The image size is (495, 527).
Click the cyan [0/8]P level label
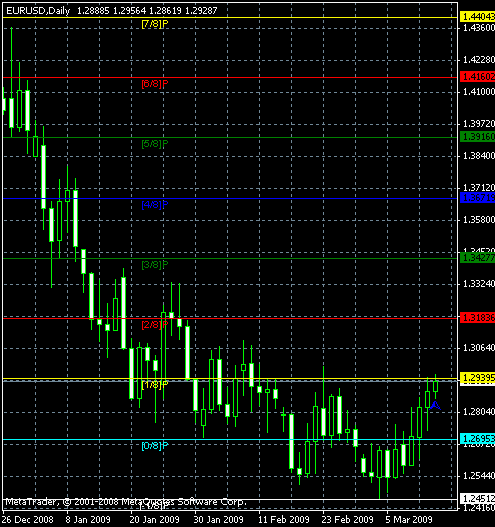pyautogui.click(x=155, y=446)
